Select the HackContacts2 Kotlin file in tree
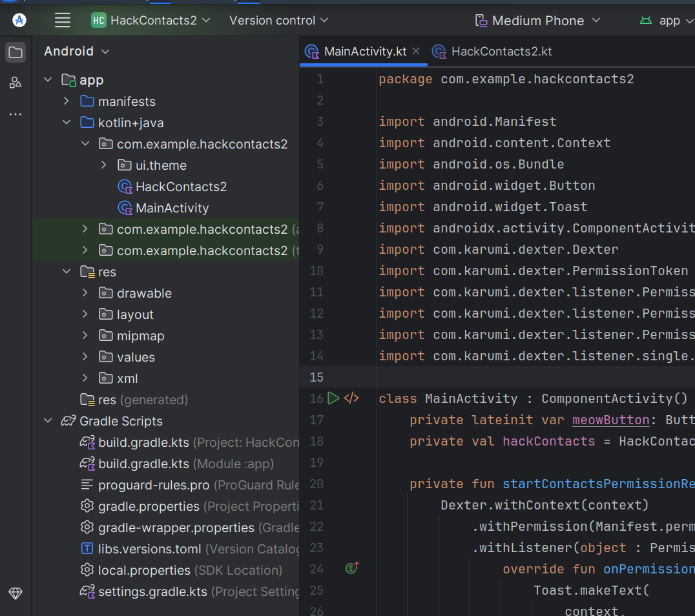Image resolution: width=695 pixels, height=616 pixels. 181,187
